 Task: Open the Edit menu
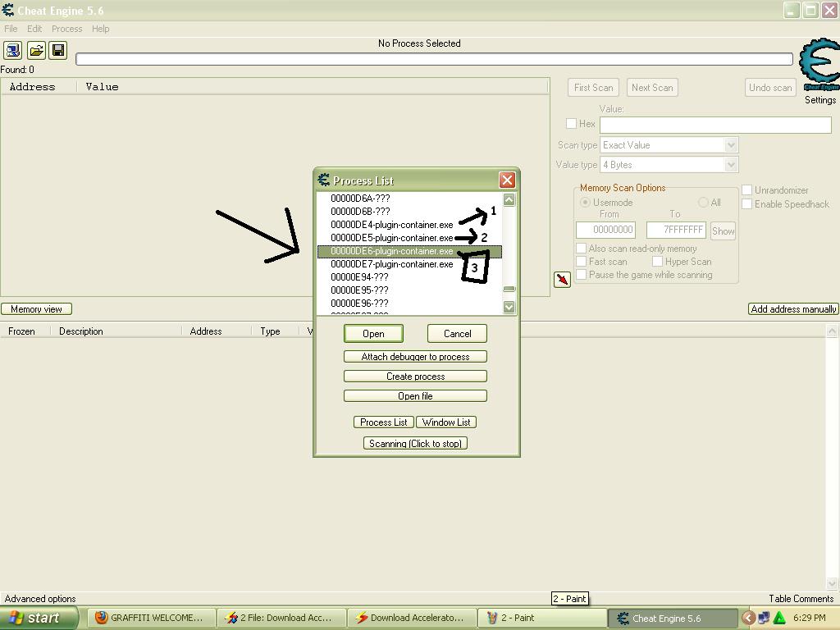34,29
